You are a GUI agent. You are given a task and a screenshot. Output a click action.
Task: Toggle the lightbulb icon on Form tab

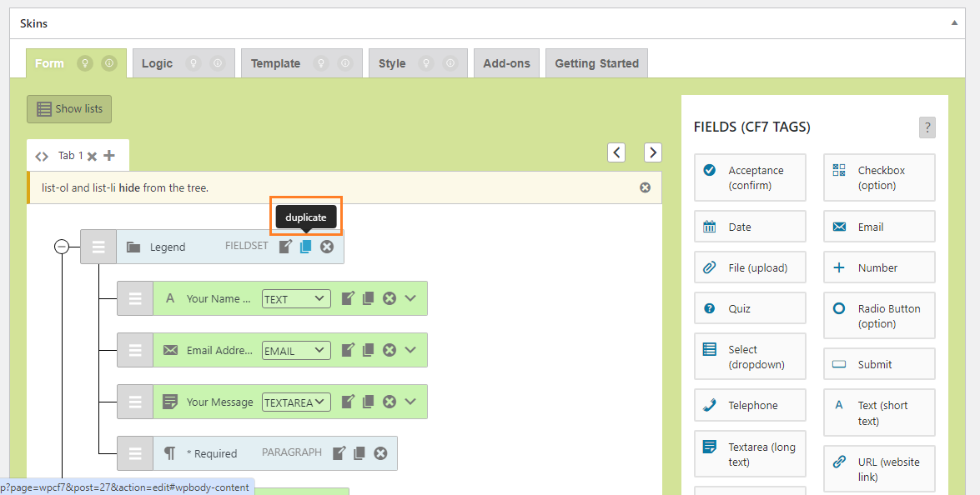pyautogui.click(x=85, y=63)
